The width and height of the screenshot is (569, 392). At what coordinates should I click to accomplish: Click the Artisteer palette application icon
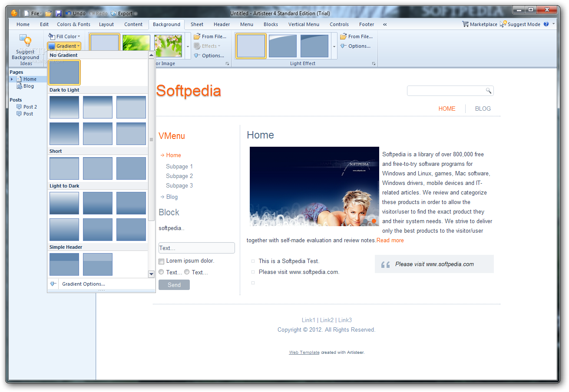click(14, 13)
